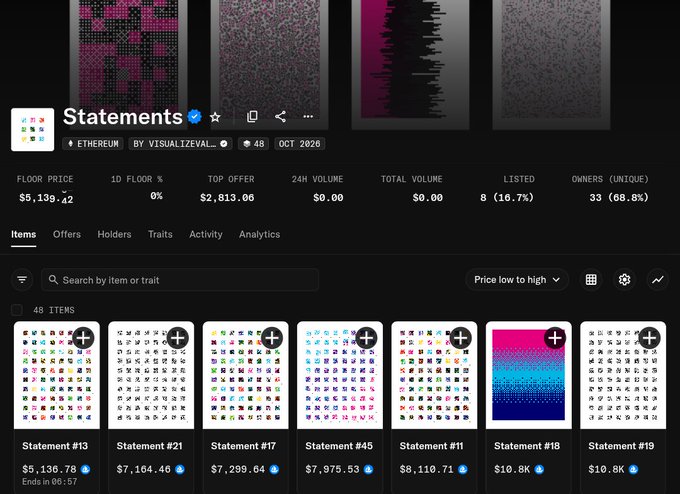Viewport: 680px width, 494px height.
Task: Focus the Search by item or trait field
Action: tap(180, 280)
